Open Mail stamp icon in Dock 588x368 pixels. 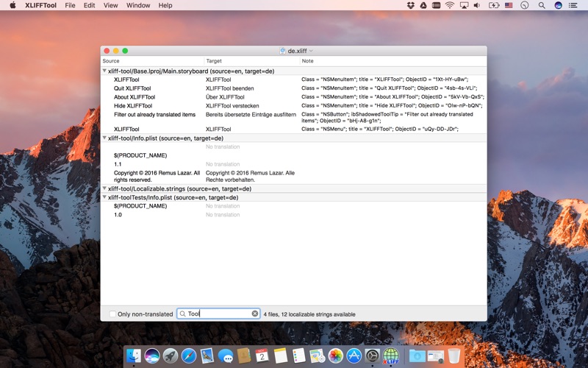pyautogui.click(x=207, y=355)
